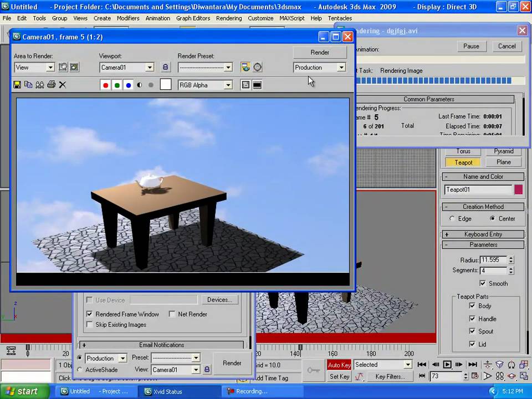The width and height of the screenshot is (532, 399).
Task: Copy the rendered image to clipboard
Action: 28,85
